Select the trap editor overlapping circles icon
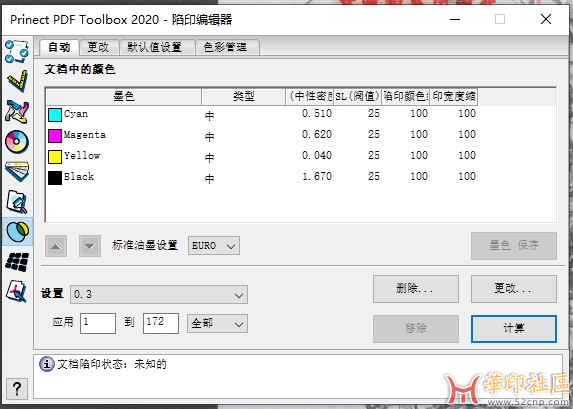The width and height of the screenshot is (573, 409). (x=17, y=231)
